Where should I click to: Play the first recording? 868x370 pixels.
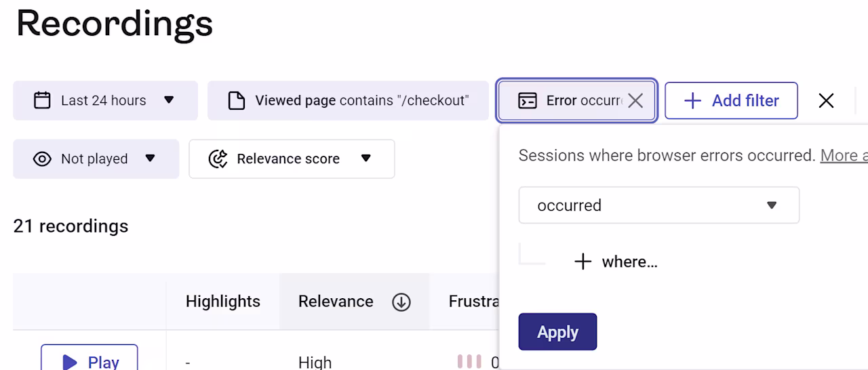tap(89, 358)
